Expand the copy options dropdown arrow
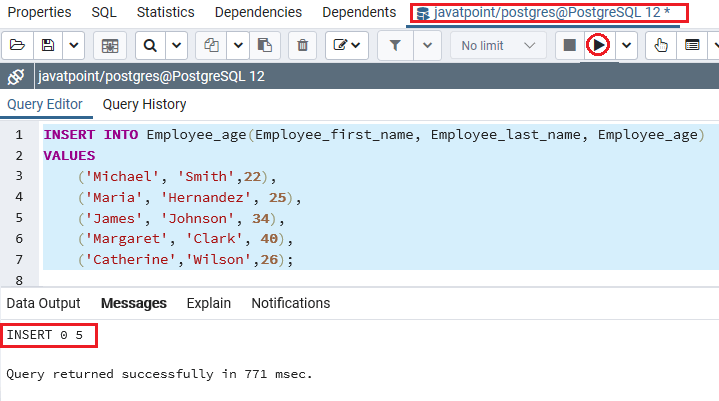 [238, 45]
